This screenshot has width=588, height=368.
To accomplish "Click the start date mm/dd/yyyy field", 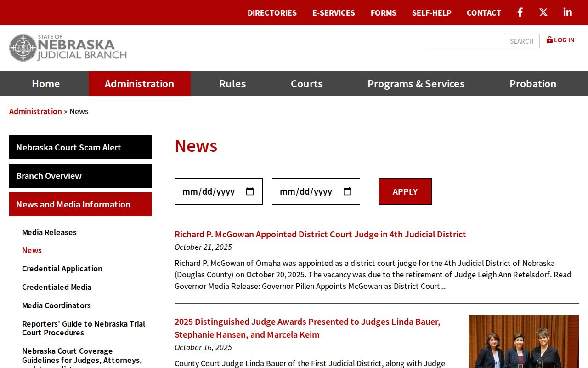I will click(219, 191).
